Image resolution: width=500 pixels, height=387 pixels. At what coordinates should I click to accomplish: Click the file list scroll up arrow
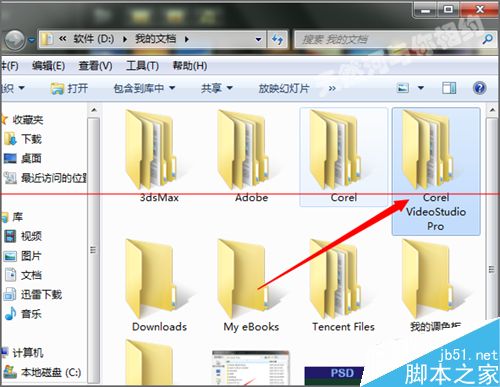(492, 110)
